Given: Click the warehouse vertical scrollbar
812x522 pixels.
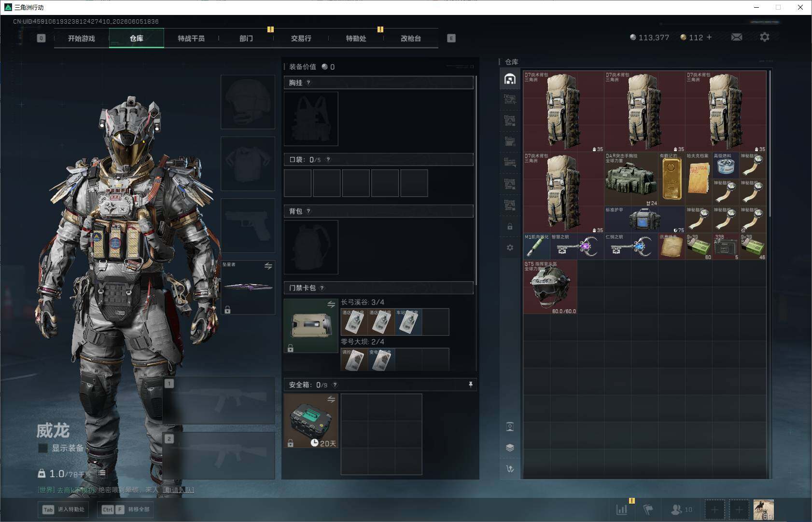Looking at the screenshot, I should tap(770, 144).
